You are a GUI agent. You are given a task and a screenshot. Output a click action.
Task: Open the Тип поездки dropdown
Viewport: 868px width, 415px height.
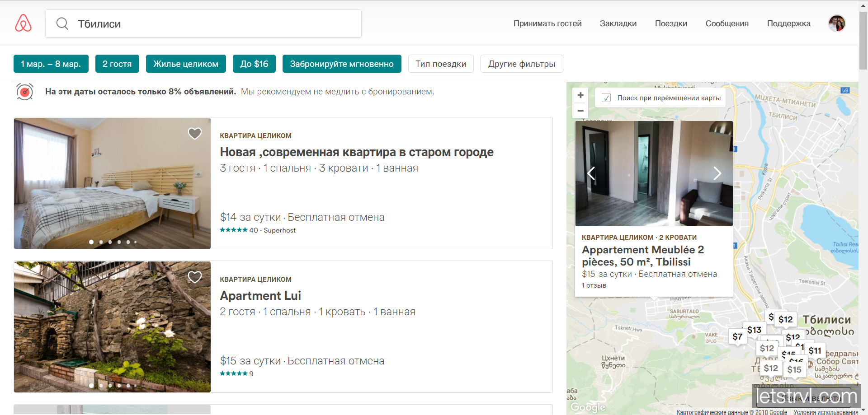coord(440,64)
